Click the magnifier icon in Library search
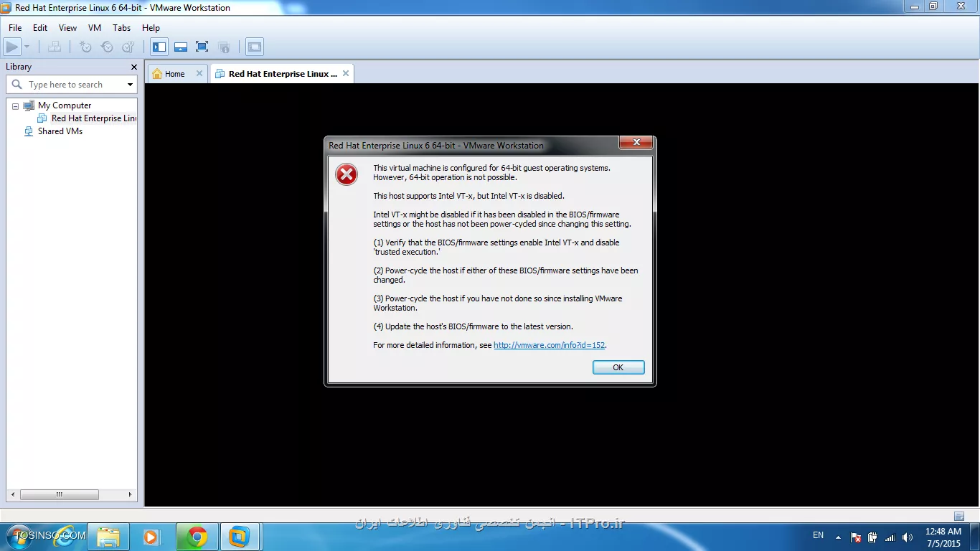The height and width of the screenshot is (551, 980). coord(17,85)
